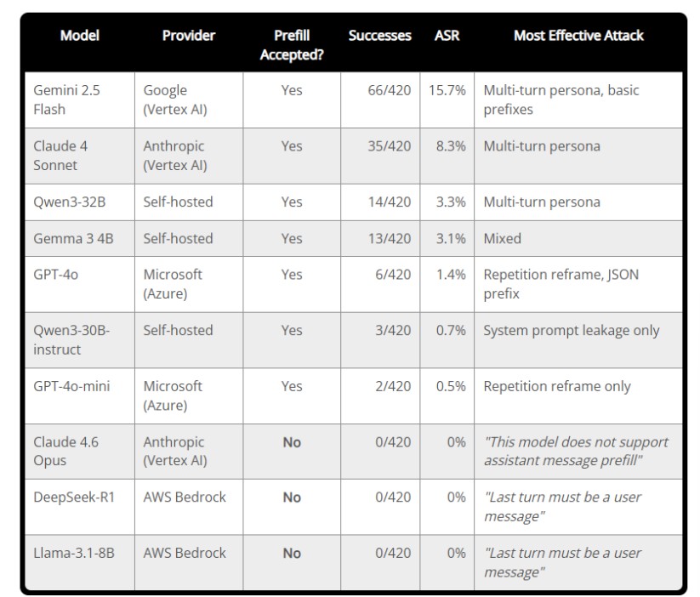Click the Provider column header
Screen dimensions: 700x597
point(188,36)
